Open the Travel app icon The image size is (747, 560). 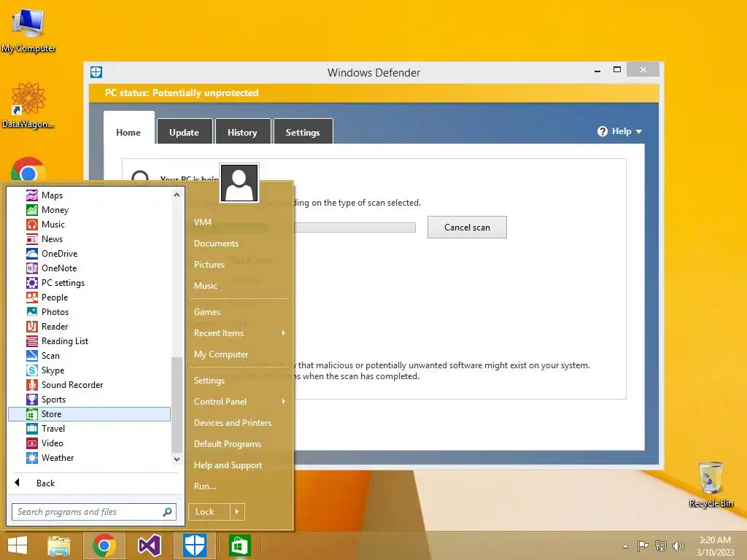(32, 429)
